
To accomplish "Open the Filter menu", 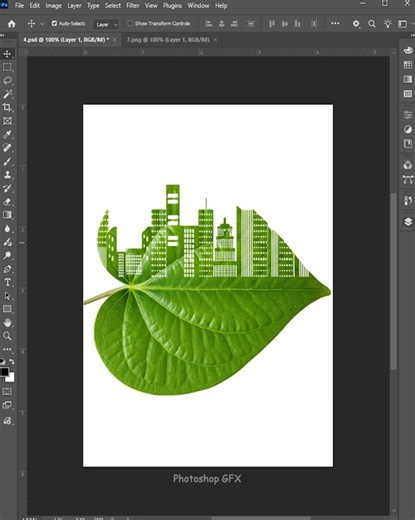I will [133, 6].
